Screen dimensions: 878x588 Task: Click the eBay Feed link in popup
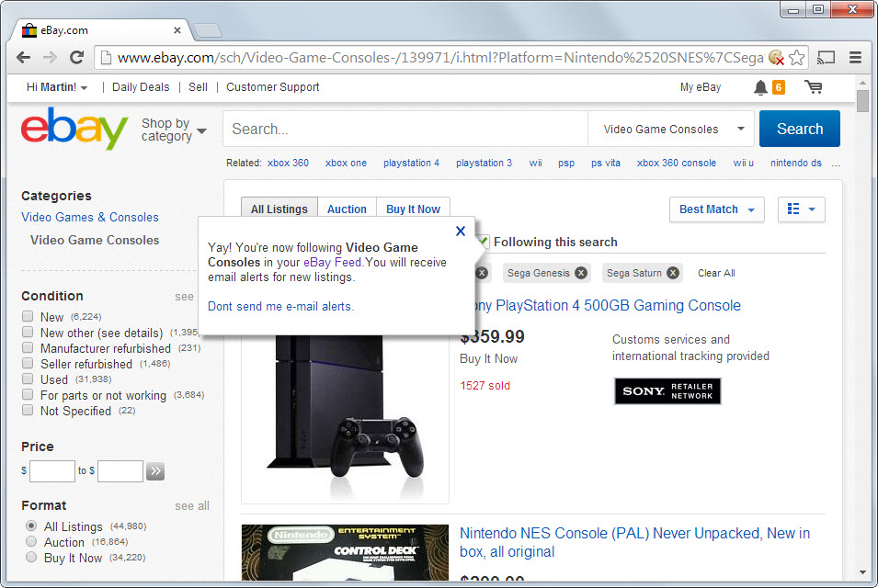click(332, 263)
